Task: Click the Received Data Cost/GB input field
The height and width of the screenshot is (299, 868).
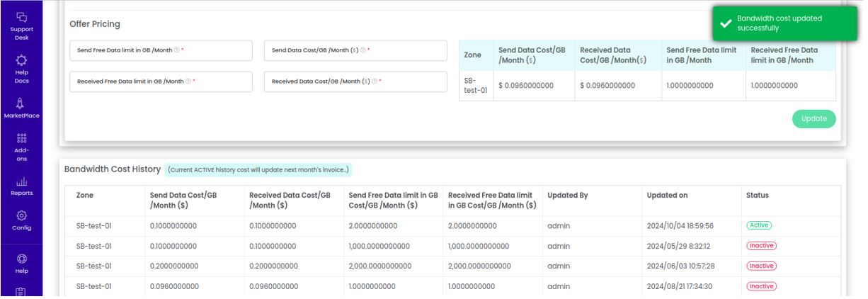Action: pyautogui.click(x=355, y=81)
